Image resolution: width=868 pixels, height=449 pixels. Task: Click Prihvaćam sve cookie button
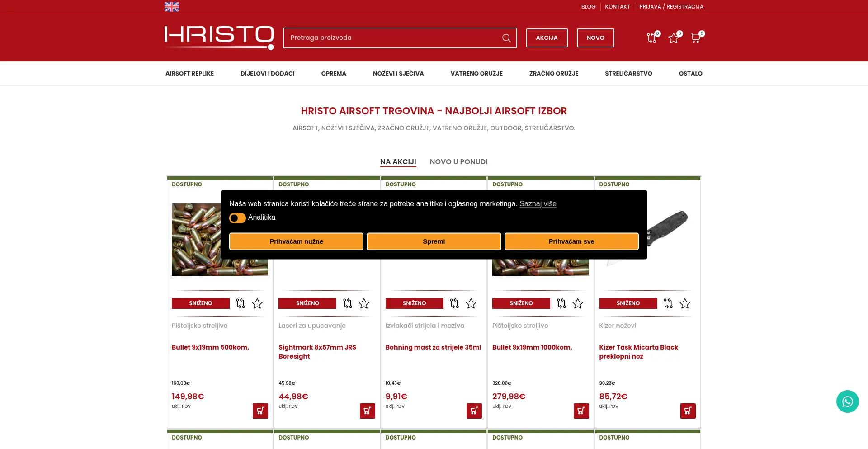point(571,241)
